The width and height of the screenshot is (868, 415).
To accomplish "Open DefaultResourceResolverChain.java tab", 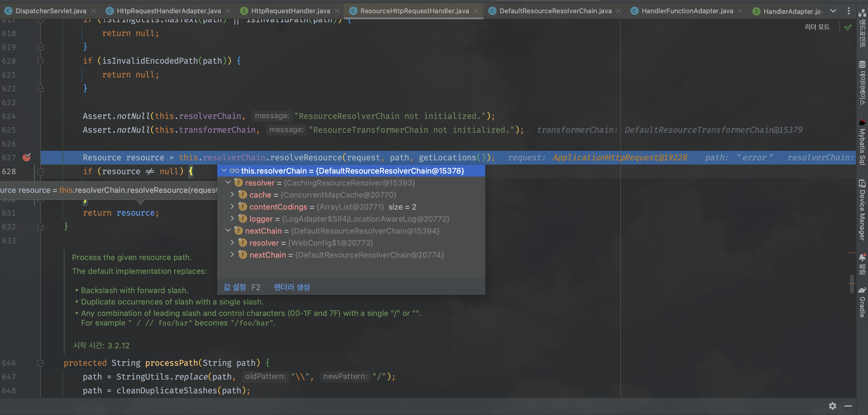I will click(x=555, y=11).
